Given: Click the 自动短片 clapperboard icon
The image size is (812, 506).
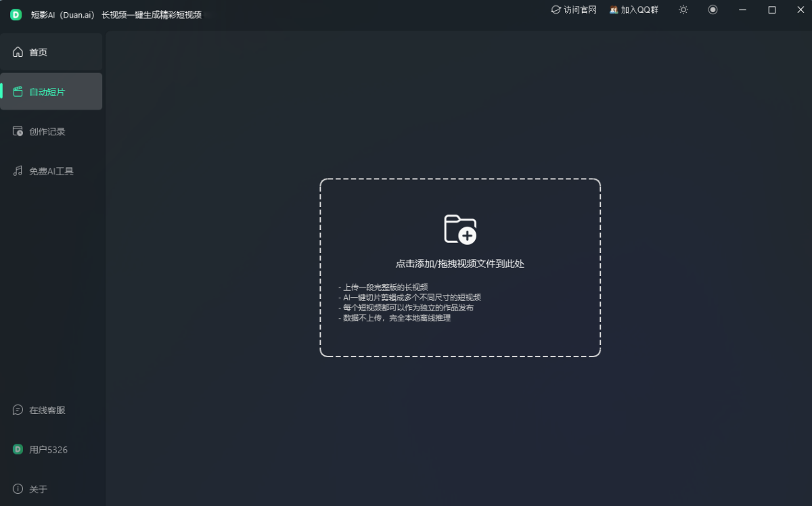Looking at the screenshot, I should 18,92.
